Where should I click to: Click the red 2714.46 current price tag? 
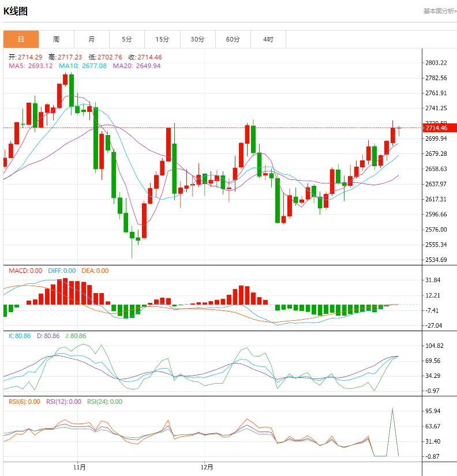pos(440,128)
